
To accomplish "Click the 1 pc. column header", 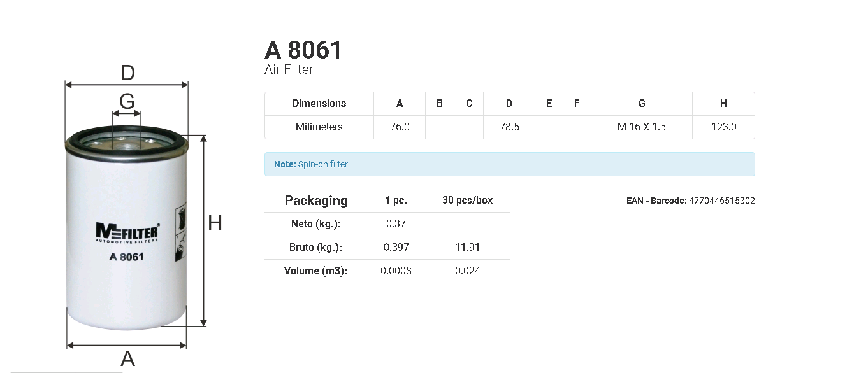I will 396,201.
